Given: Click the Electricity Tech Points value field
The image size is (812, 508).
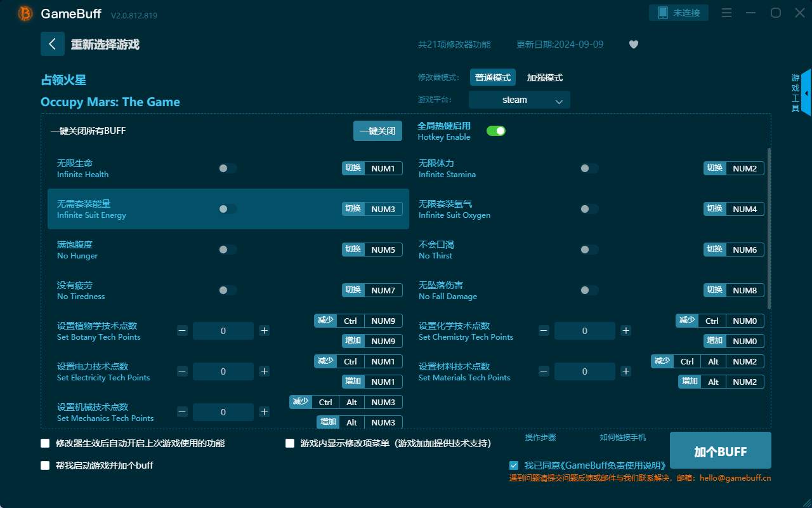Looking at the screenshot, I should (x=223, y=371).
